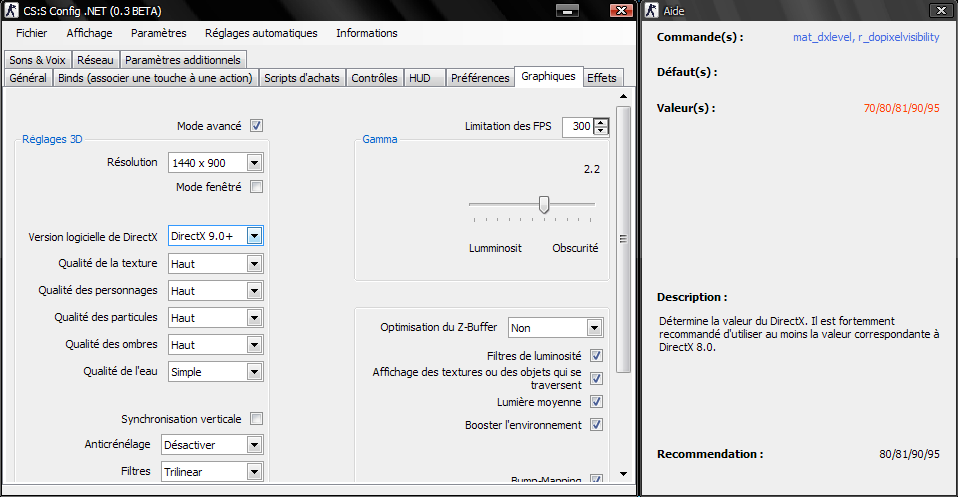
Task: Increase the FPS limit with up arrow
Action: (x=600, y=123)
